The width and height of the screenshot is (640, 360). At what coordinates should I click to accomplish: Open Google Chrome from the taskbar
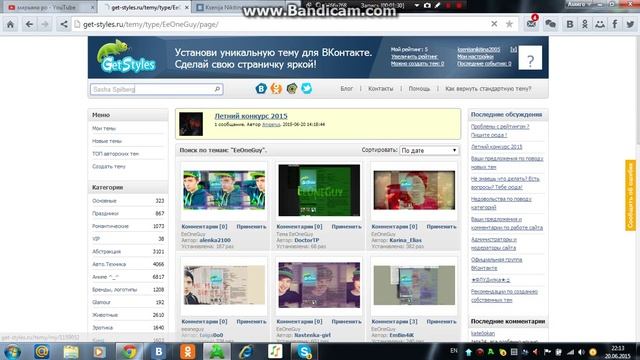point(129,351)
